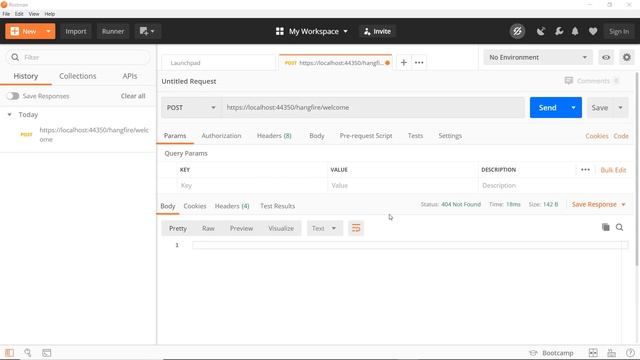This screenshot has height=360, width=640.
Task: Switch to response Cookies tab
Action: tap(195, 206)
